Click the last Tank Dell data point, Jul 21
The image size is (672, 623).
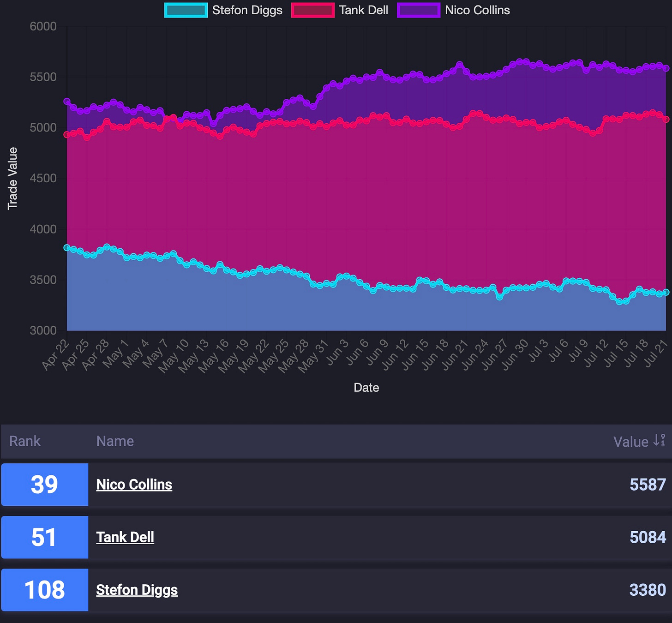(x=666, y=119)
